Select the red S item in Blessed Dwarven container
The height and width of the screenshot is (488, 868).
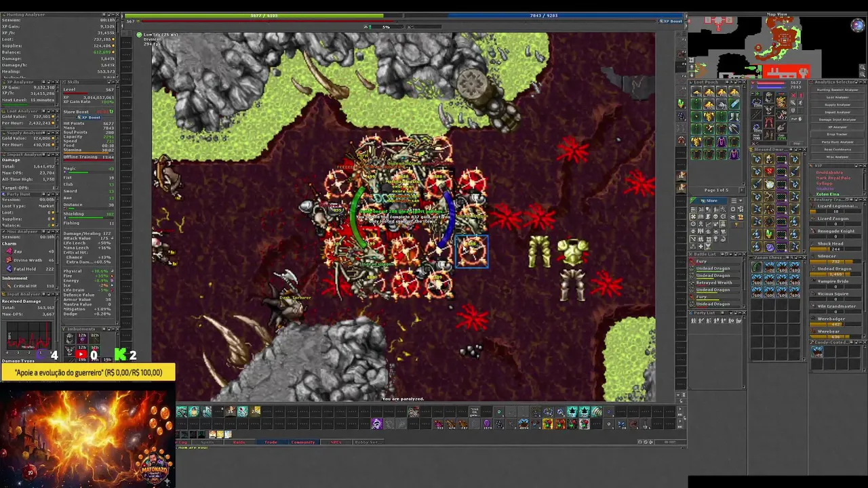(769, 171)
